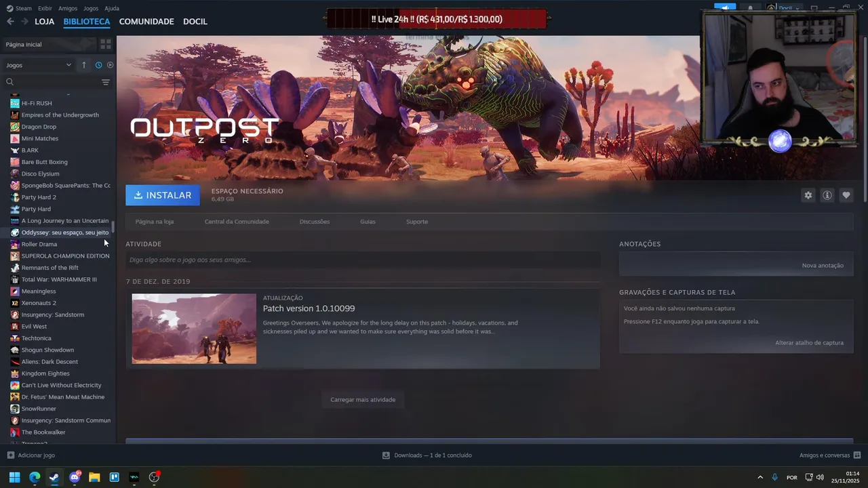The image size is (868, 488).
Task: Open game information icon
Action: pyautogui.click(x=827, y=195)
